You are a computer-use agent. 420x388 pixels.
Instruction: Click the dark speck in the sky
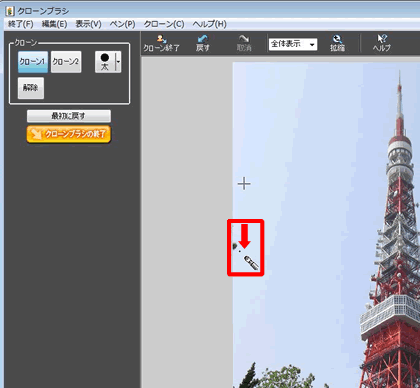pos(235,247)
